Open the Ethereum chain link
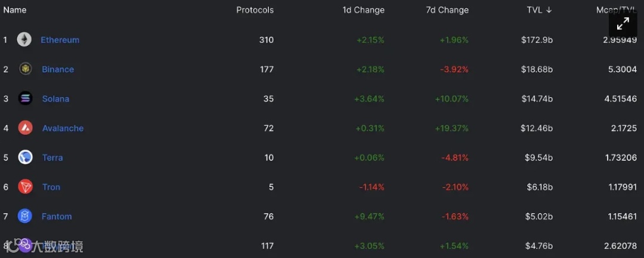Viewport: 644px width, 258px height. [x=60, y=40]
